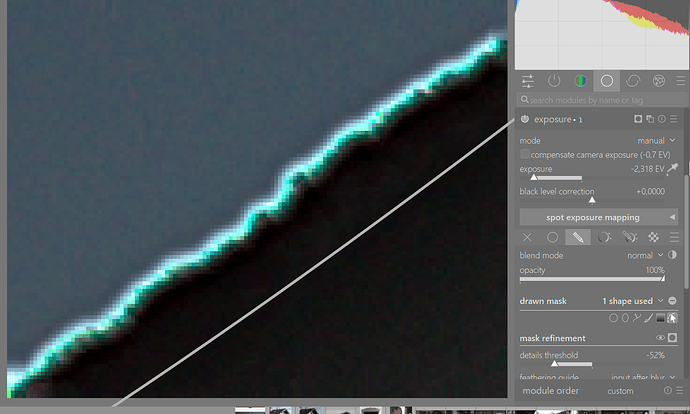
Task: Turn blending off with the X icon
Action: pyautogui.click(x=527, y=238)
